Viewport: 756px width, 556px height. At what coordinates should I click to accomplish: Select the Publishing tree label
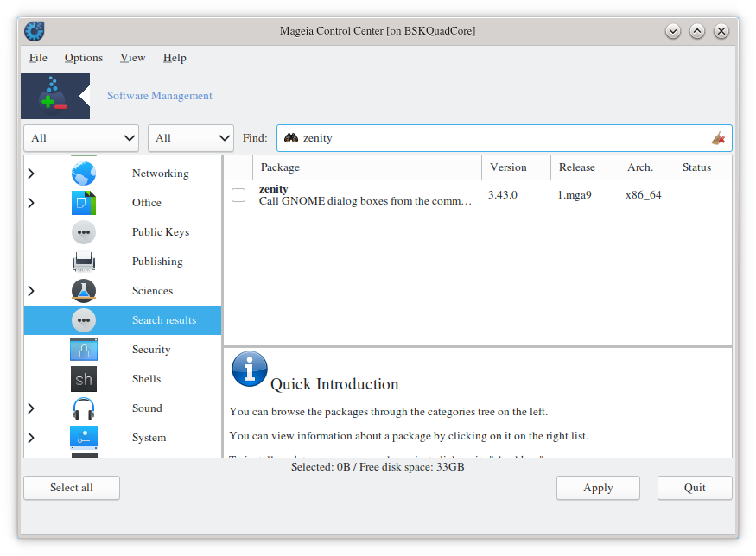click(x=157, y=262)
